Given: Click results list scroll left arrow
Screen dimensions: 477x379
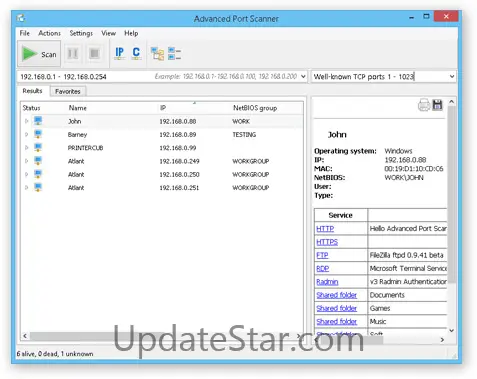Looking at the screenshot, I should click(25, 336).
